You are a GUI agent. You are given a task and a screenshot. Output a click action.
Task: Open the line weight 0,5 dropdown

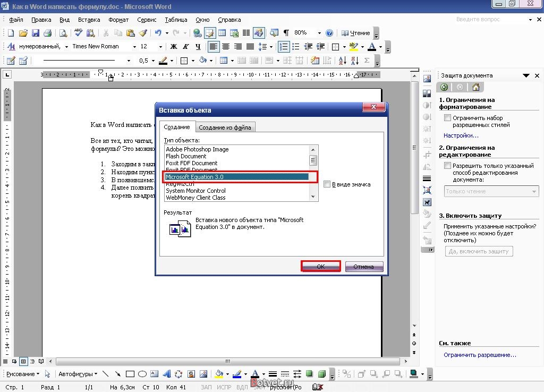click(153, 61)
